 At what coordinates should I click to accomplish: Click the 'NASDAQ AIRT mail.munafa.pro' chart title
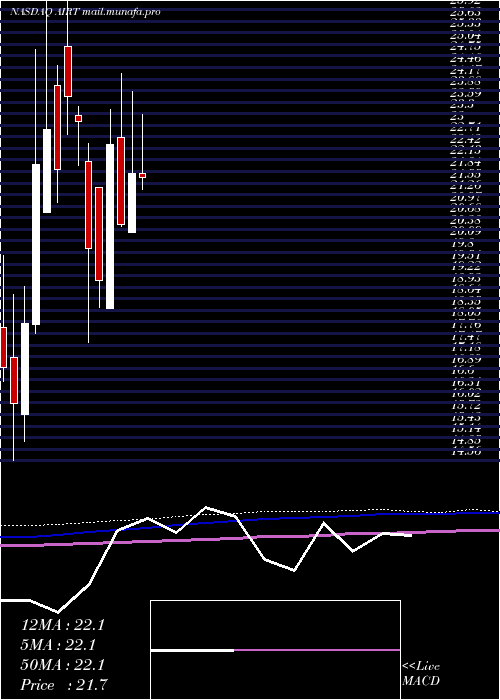tap(85, 12)
